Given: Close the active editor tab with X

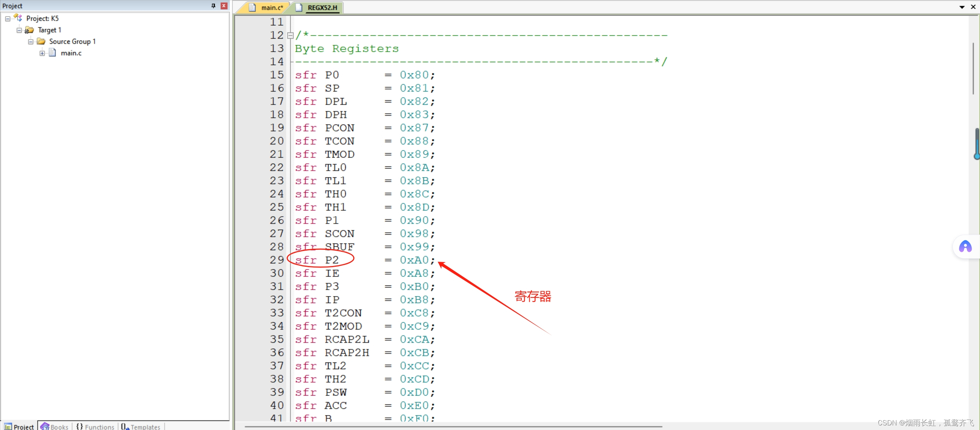Looking at the screenshot, I should point(973,7).
